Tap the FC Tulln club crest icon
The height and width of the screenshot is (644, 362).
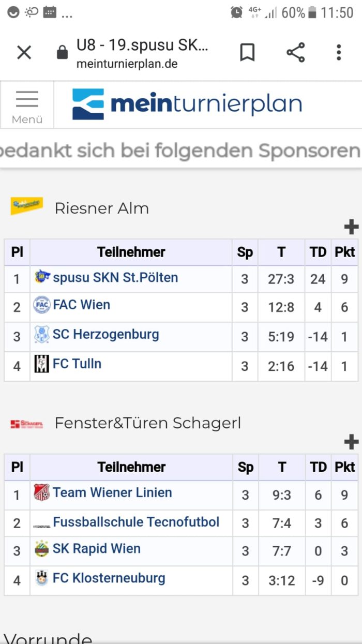point(42,364)
